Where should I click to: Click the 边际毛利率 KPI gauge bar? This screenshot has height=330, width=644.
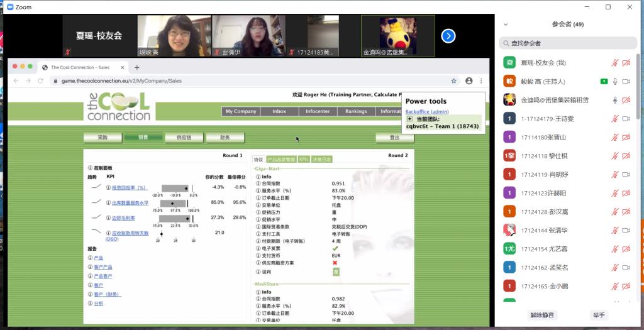(175, 218)
